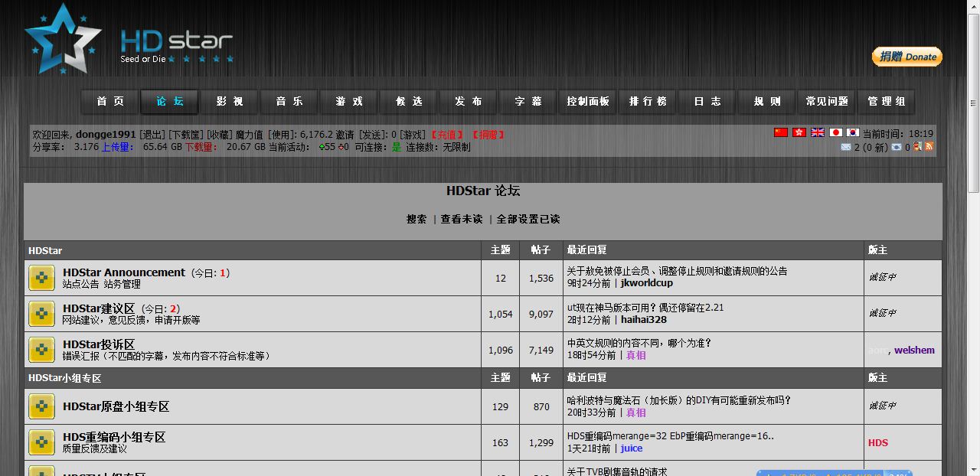Open the [游戏] link in user bar
The width and height of the screenshot is (980, 476).
pos(413,135)
